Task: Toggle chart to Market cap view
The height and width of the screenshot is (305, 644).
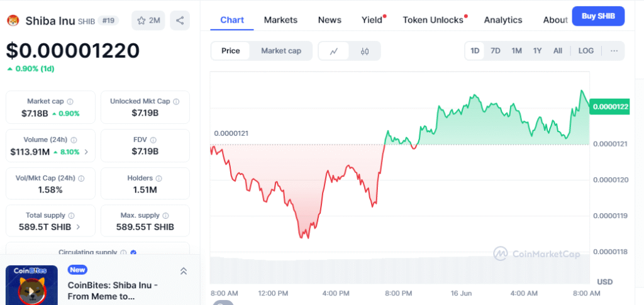Action: click(x=281, y=51)
